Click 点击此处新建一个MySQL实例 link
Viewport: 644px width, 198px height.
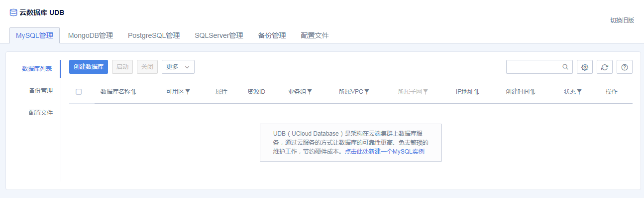[x=385, y=151]
